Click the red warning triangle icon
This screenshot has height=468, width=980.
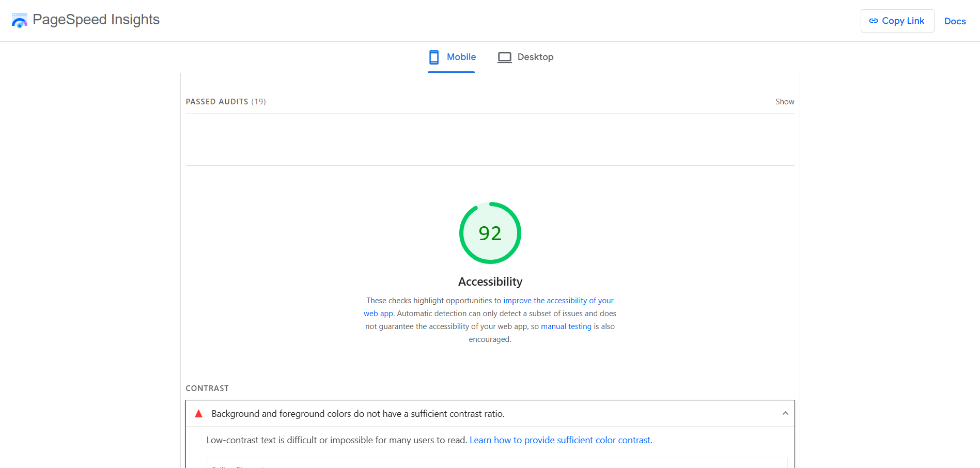pyautogui.click(x=198, y=413)
